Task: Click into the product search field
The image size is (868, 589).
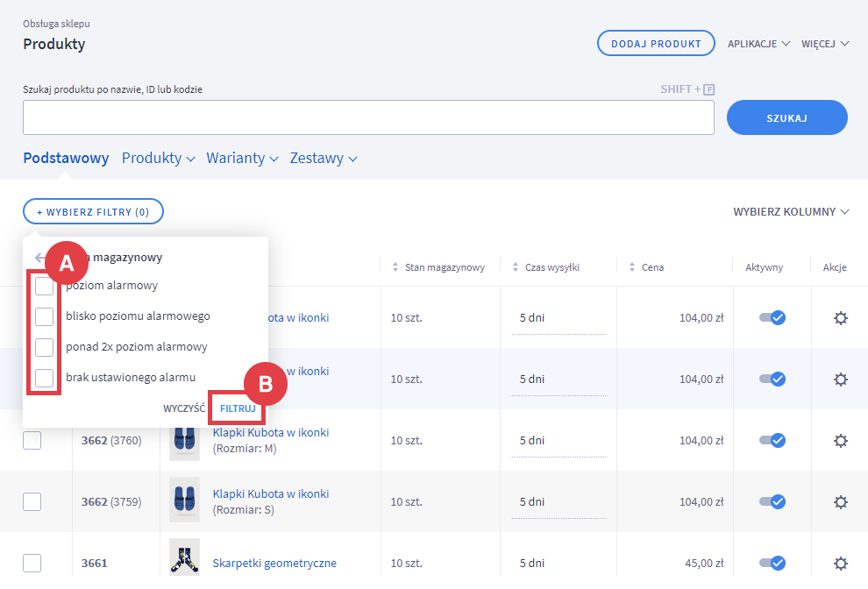Action: coord(368,117)
